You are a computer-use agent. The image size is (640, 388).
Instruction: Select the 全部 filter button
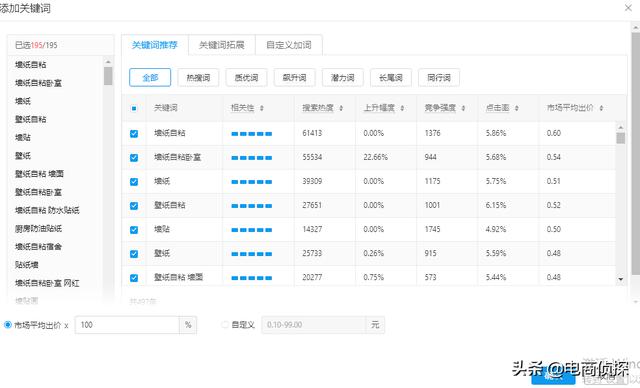(x=150, y=78)
